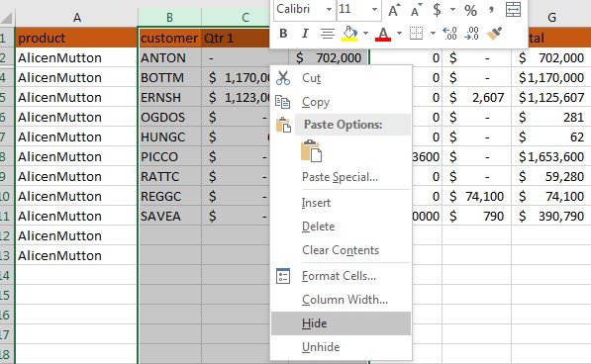Open the font size 11 dropdown
Viewport: 591px width, 364px height.
(374, 9)
